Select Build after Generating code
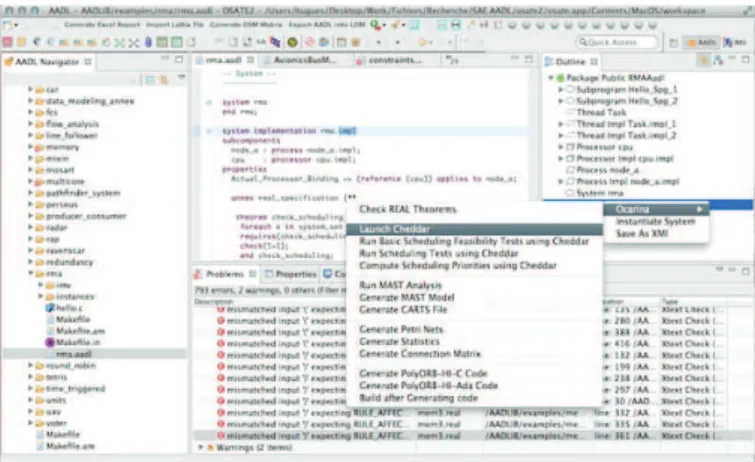755x462 pixels. pyautogui.click(x=418, y=398)
